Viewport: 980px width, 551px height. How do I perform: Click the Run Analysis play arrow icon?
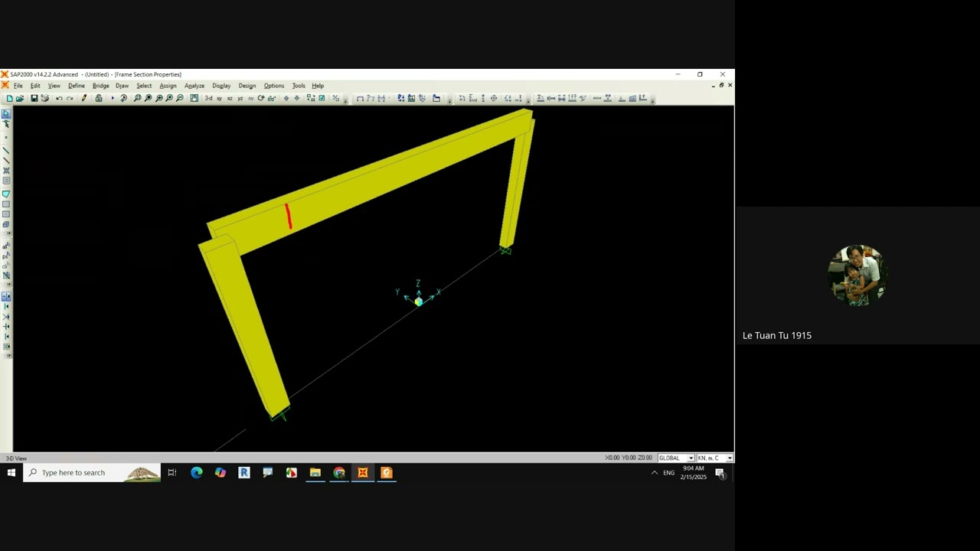tap(113, 98)
